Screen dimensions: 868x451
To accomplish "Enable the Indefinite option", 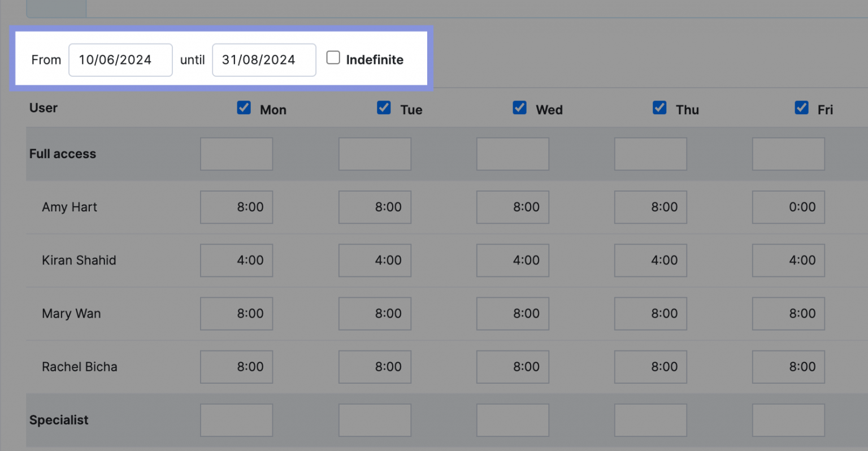I will coord(333,57).
